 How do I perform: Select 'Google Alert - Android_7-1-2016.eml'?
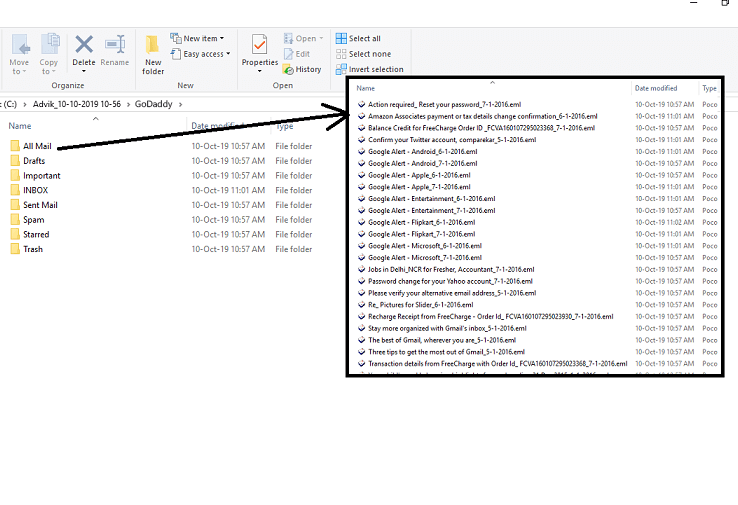pos(423,163)
